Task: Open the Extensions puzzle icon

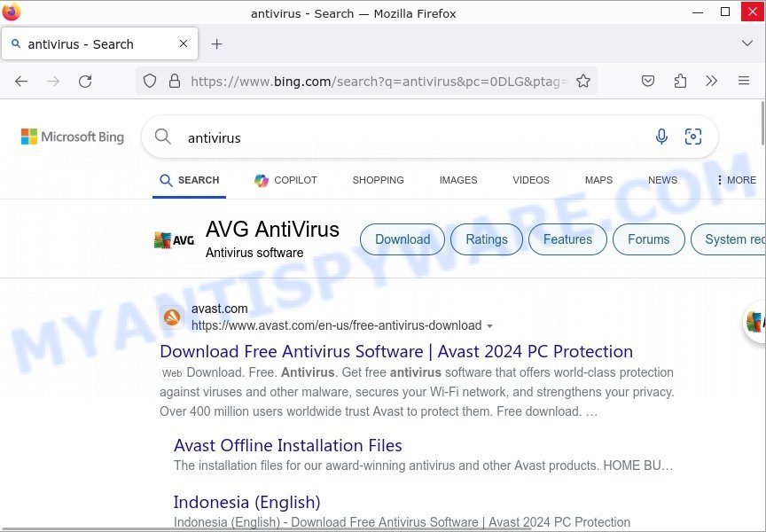Action: coord(680,81)
